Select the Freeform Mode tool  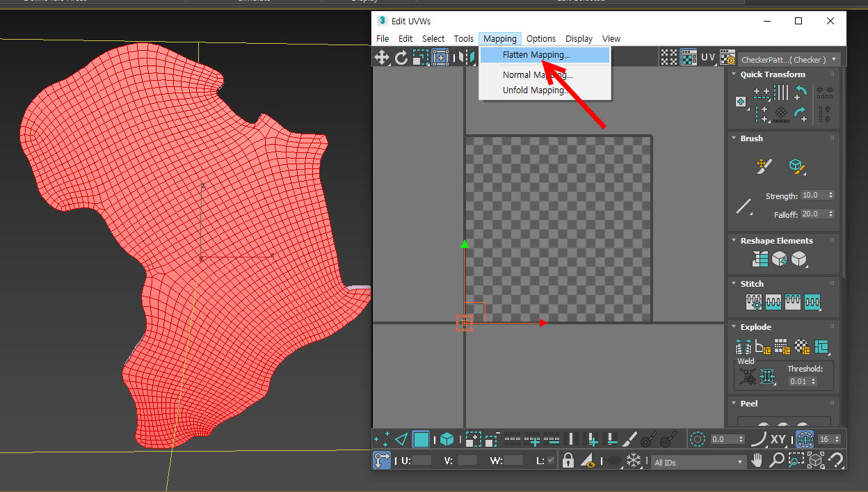click(440, 58)
